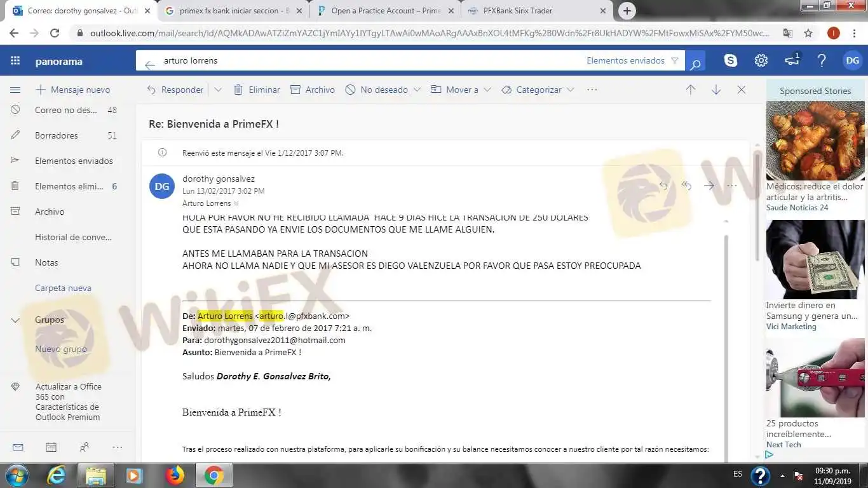Go back from search arrow

point(149,64)
